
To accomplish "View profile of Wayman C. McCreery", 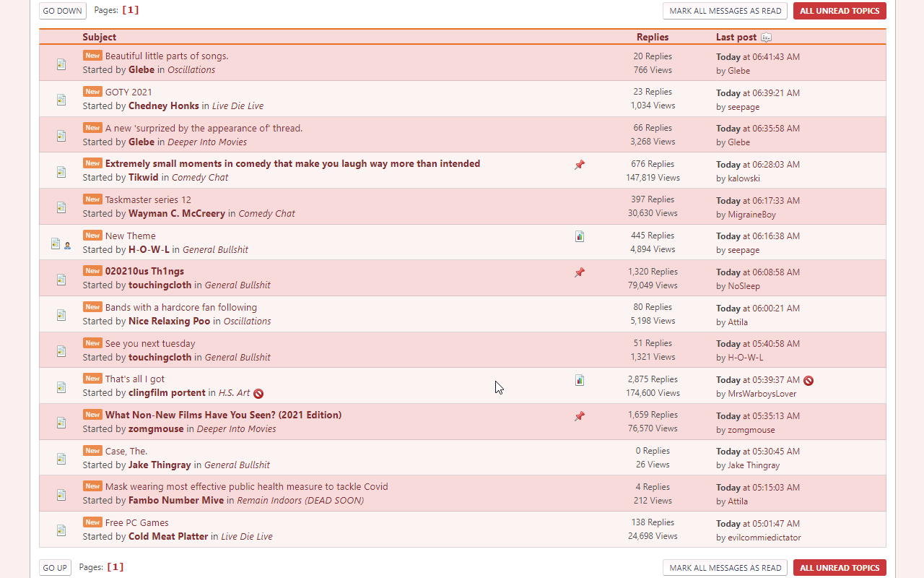I will pos(177,214).
